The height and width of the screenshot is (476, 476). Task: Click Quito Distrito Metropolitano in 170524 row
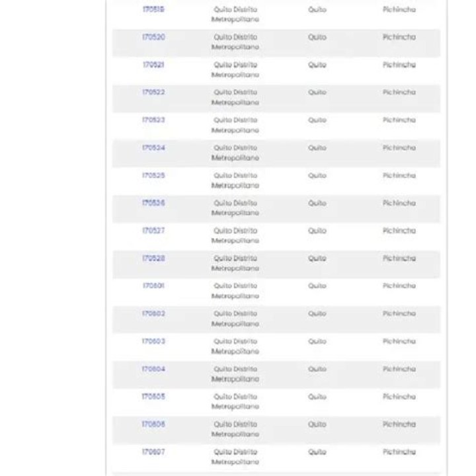(x=235, y=153)
